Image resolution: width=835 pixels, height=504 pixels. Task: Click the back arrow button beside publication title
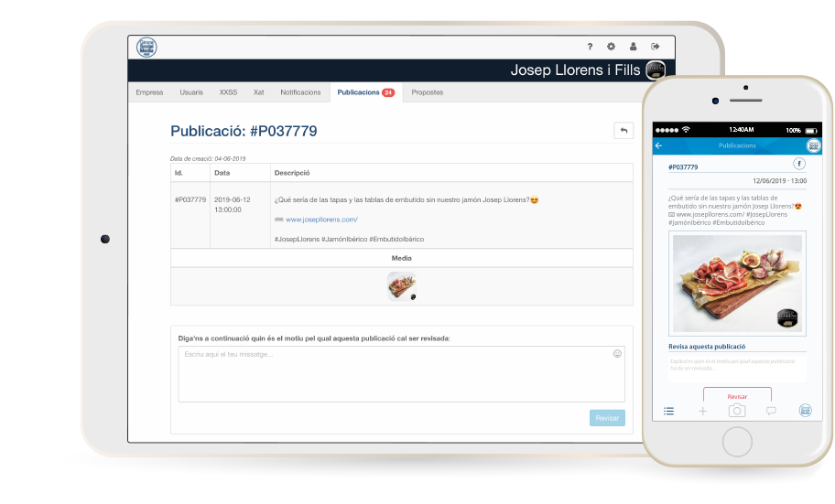pos(624,131)
